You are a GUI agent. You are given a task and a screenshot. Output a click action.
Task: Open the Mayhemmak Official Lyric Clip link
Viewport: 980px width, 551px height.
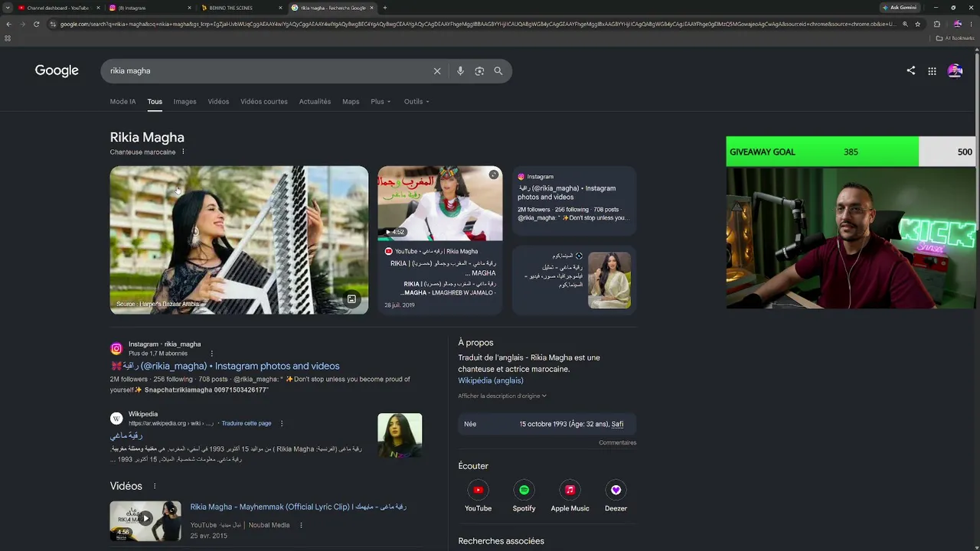click(x=299, y=507)
